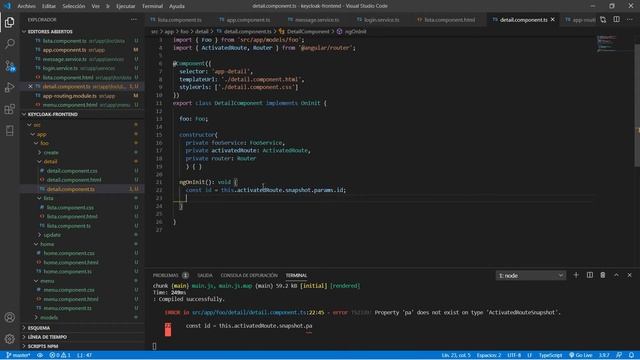The height and width of the screenshot is (360, 640).
Task: Switch to the lista.component.html editor tab
Action: tap(449, 20)
